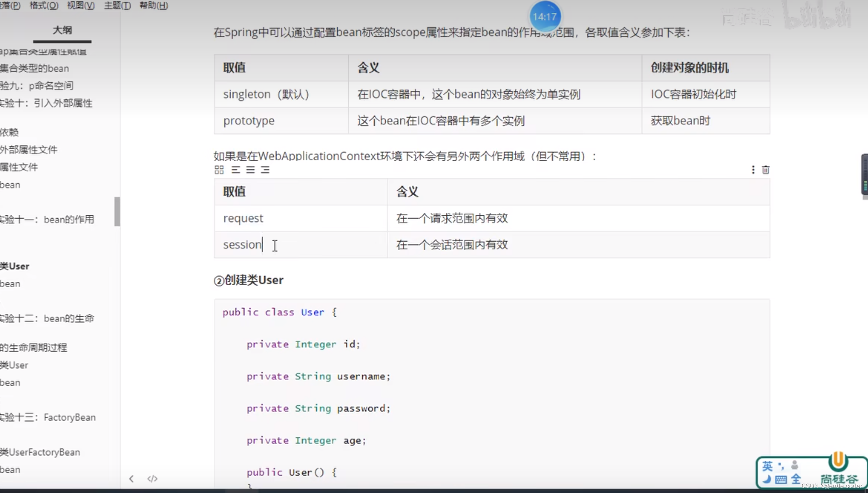Delete the table with the trash icon
Viewport: 868px width, 493px height.
point(766,170)
